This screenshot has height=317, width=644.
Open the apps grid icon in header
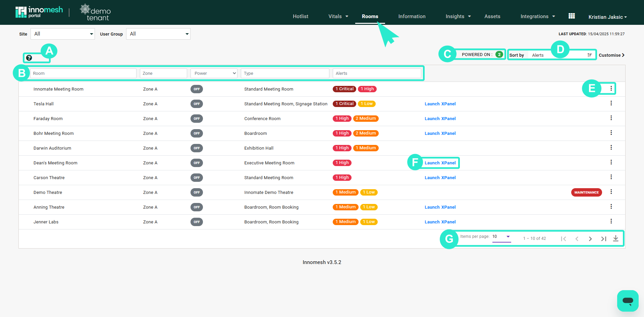[572, 16]
